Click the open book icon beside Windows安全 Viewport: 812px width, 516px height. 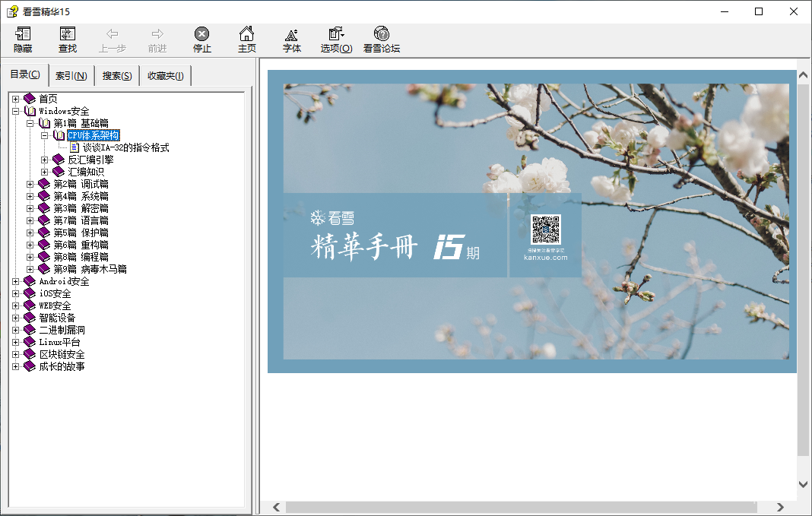(x=30, y=111)
